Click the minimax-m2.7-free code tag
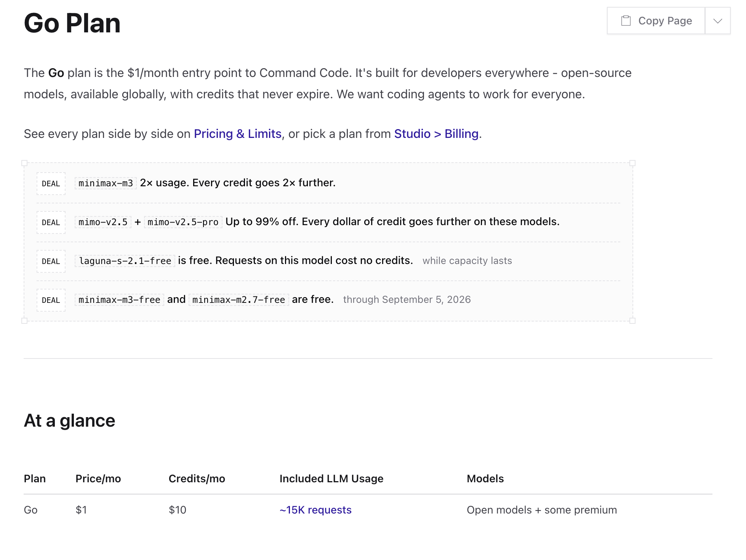The image size is (746, 560). click(x=239, y=300)
